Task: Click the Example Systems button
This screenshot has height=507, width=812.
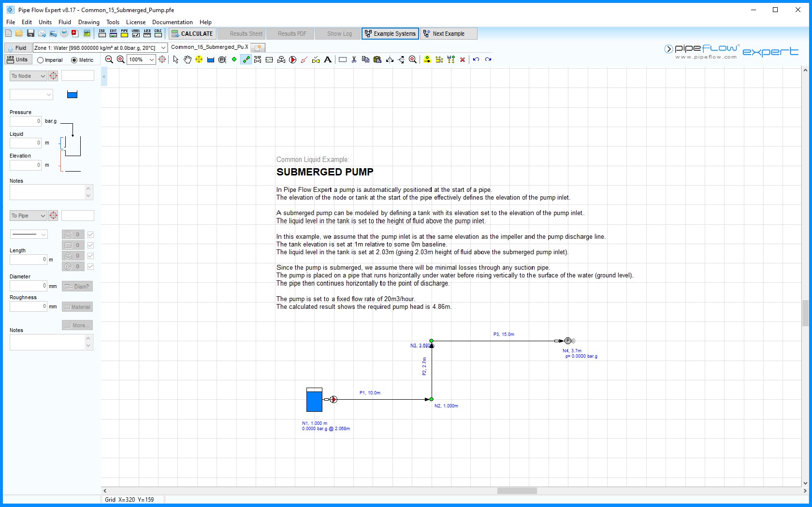Action: [390, 33]
